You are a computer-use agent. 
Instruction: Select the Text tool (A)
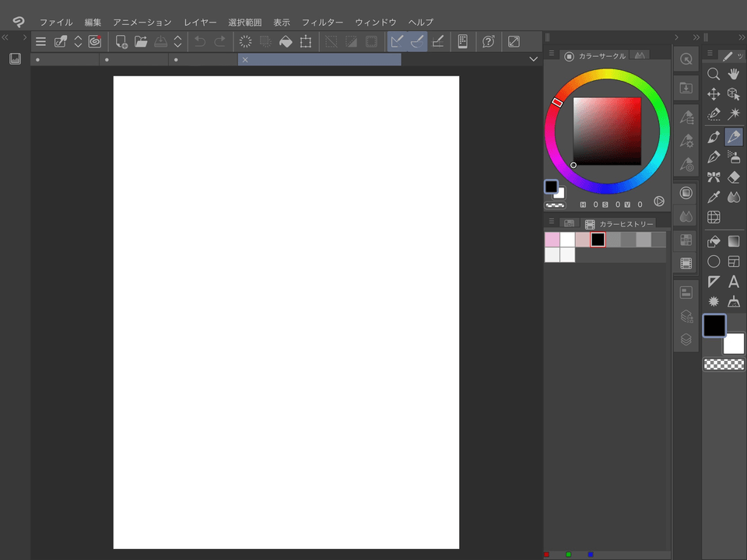click(733, 282)
